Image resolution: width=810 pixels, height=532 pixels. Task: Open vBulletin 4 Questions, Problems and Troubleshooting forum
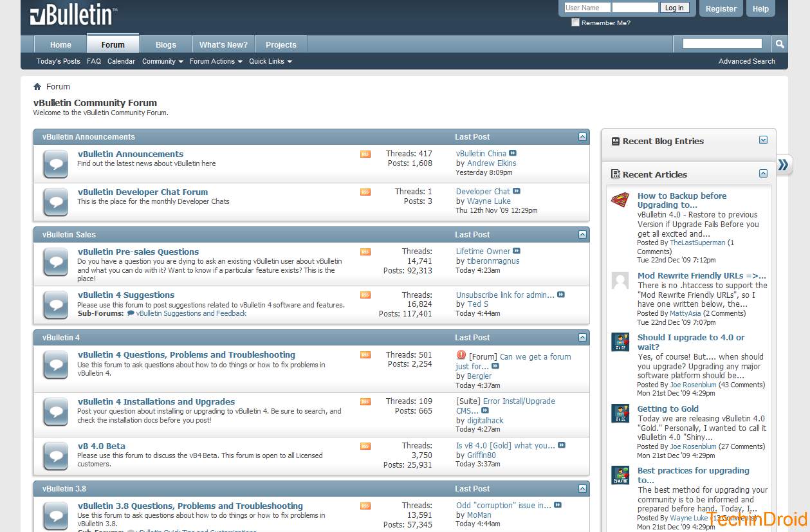pyautogui.click(x=187, y=354)
